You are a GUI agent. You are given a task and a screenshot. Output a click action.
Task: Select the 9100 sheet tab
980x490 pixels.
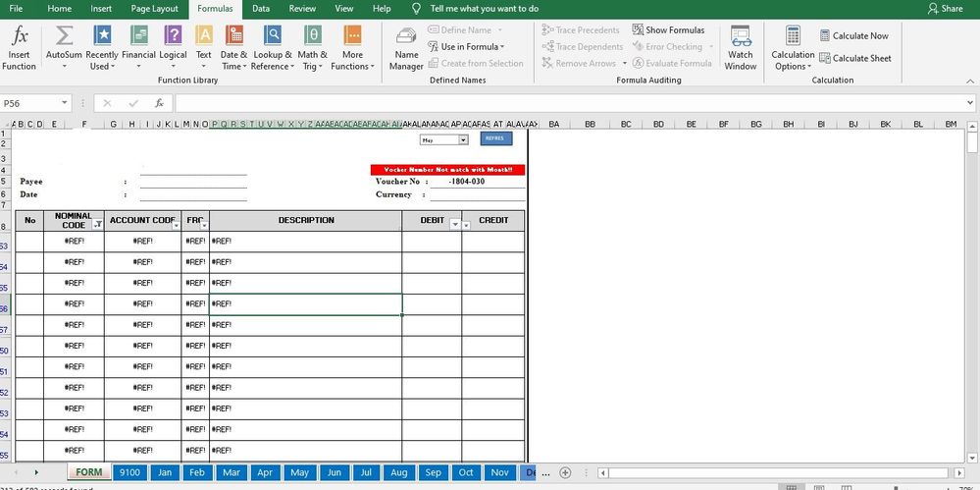click(130, 472)
